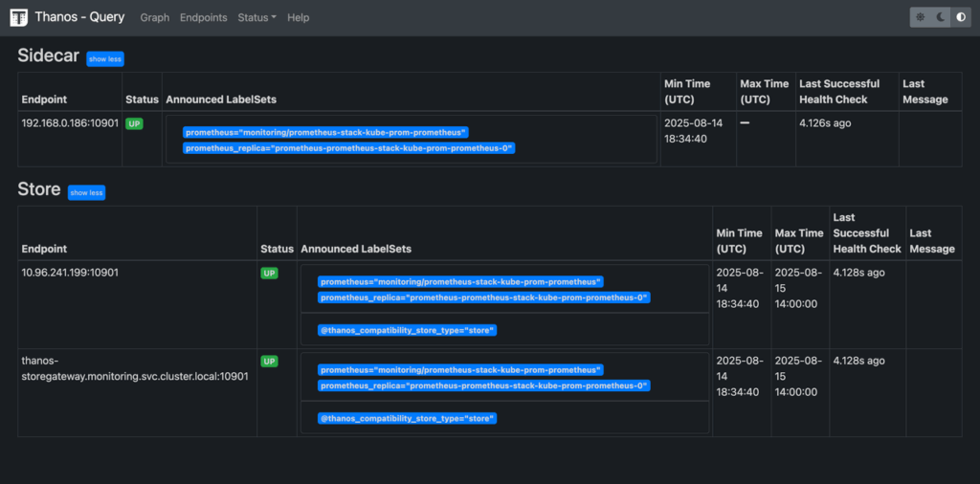Select the Sidecar section heading

(48, 56)
